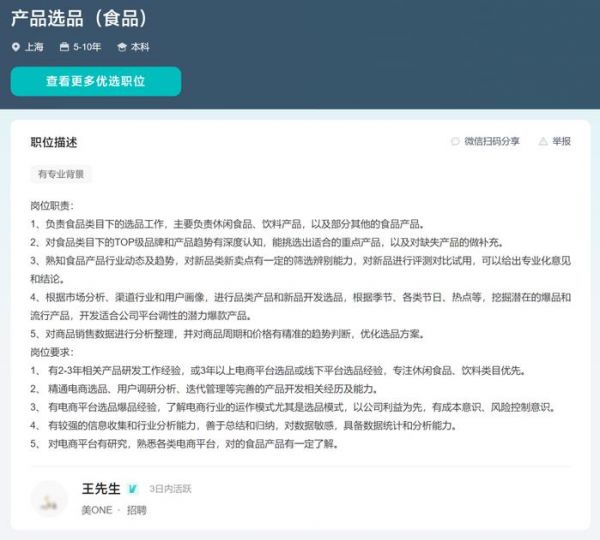This screenshot has height=540, width=600.
Task: Click the location pin icon beside 上海
Action: (x=16, y=47)
